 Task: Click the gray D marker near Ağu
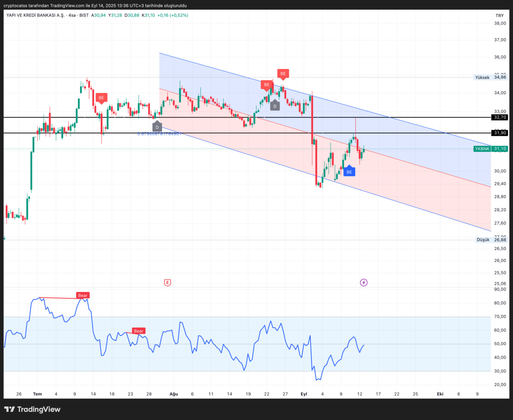[x=157, y=126]
